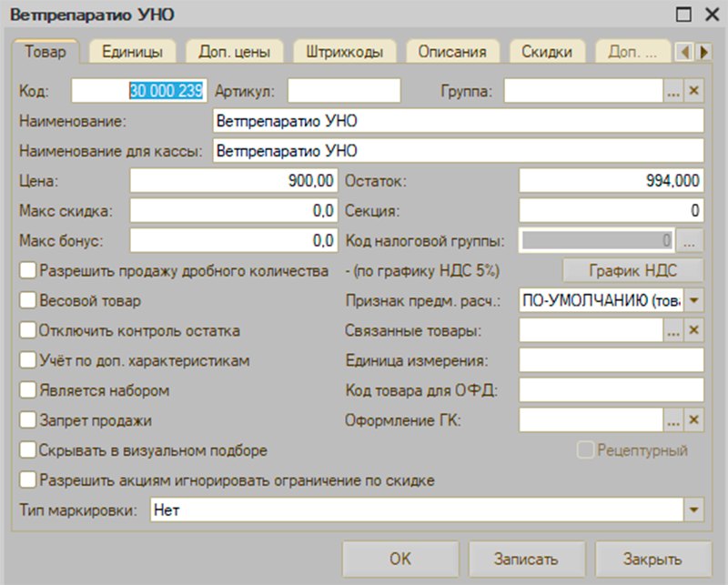The width and height of the screenshot is (728, 585).
Task: Open Оформление ГК selection ellipsis button
Action: click(673, 420)
